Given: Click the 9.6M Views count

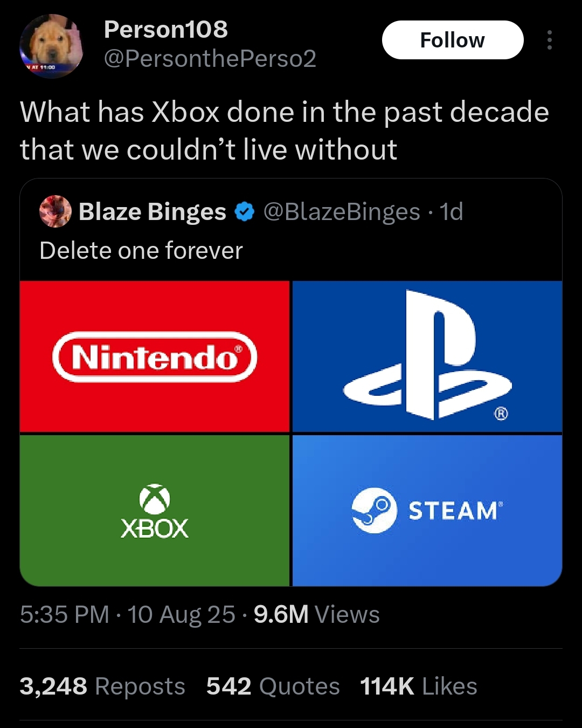Looking at the screenshot, I should point(316,614).
